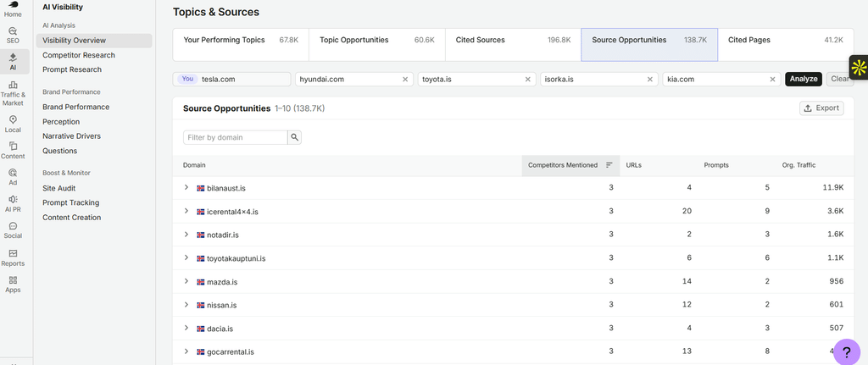The image size is (868, 365).
Task: Click the Iceland flag beside mazda.is
Action: (200, 281)
